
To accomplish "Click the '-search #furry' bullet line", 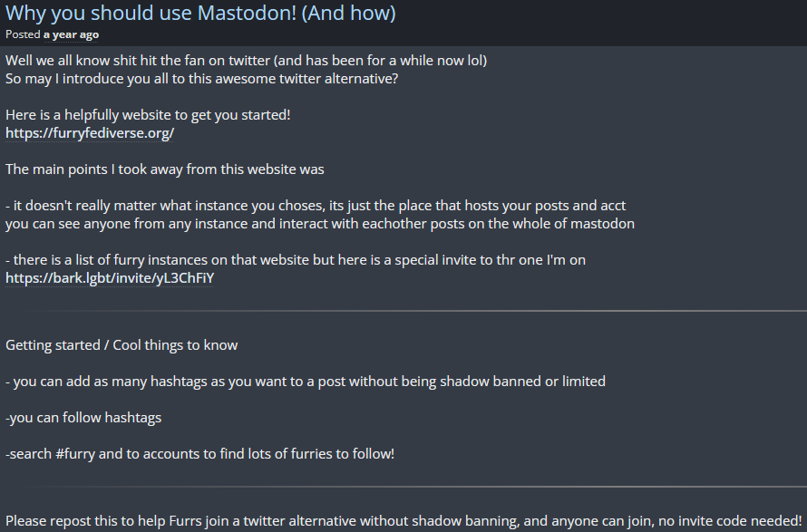I will (x=199, y=454).
